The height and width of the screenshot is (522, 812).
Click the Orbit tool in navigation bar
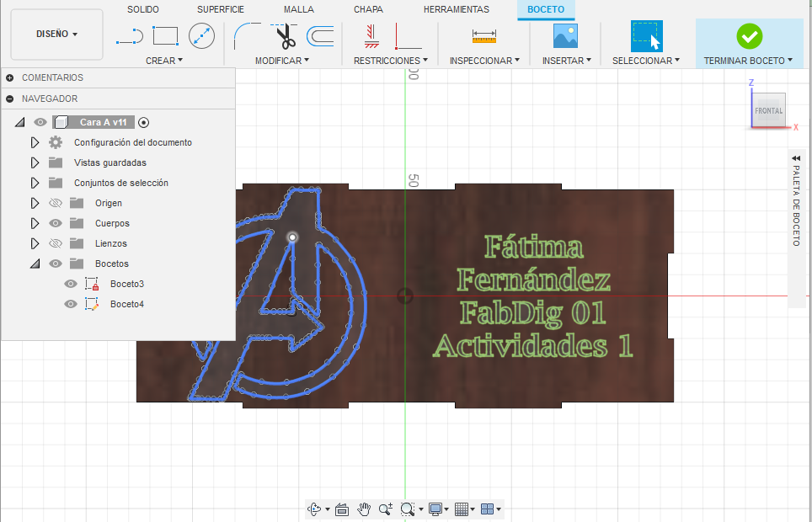(314, 509)
